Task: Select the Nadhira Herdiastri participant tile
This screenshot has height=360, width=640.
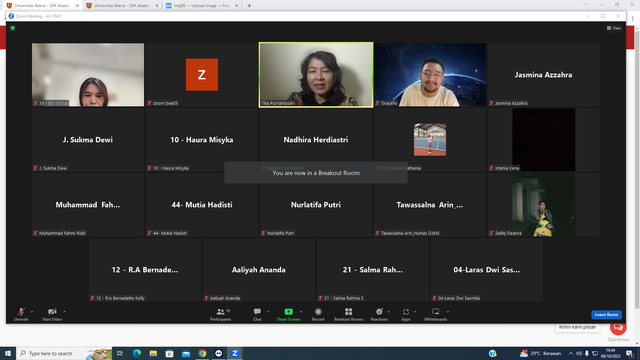Action: (316, 140)
